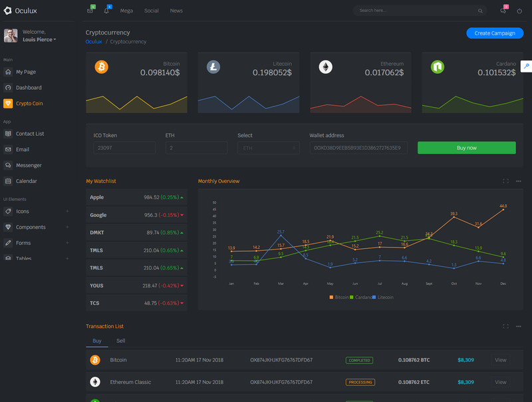Click the power logout icon
The image size is (532, 402).
tap(519, 11)
